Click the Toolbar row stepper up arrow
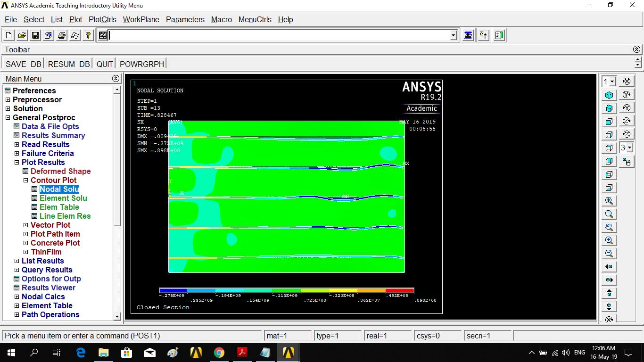644x362 pixels. click(x=637, y=60)
